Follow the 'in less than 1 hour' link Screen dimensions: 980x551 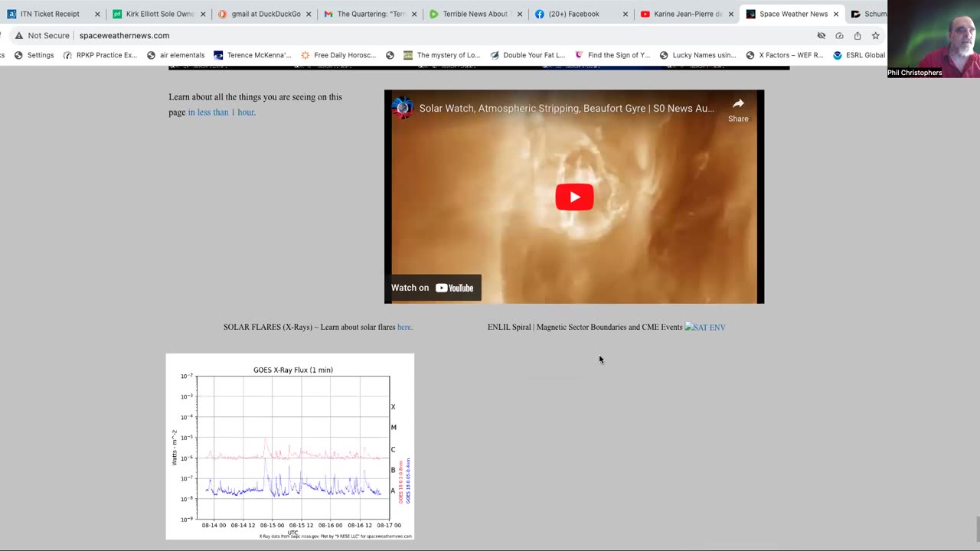[222, 112]
